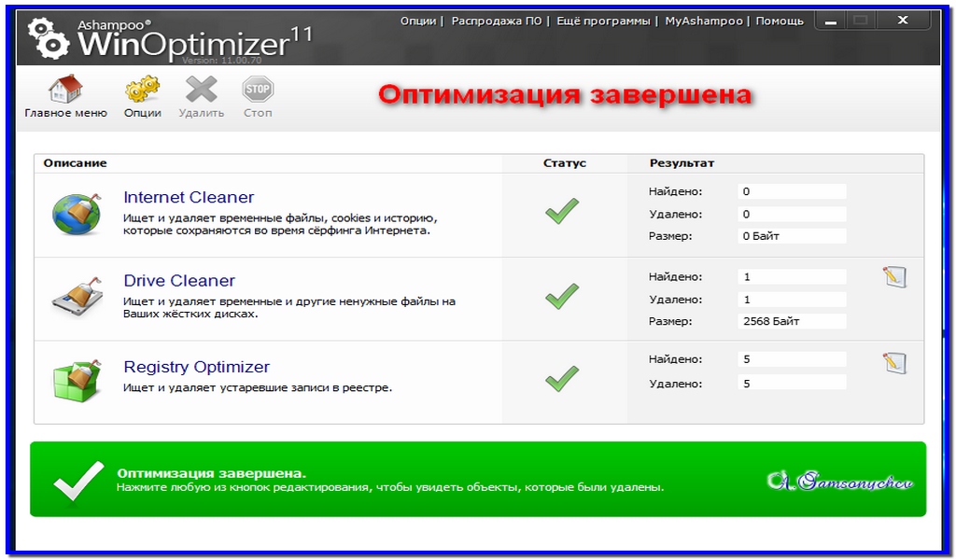Image resolution: width=956 pixels, height=560 pixels.
Task: Open the Drive Cleaner title link
Action: (179, 281)
